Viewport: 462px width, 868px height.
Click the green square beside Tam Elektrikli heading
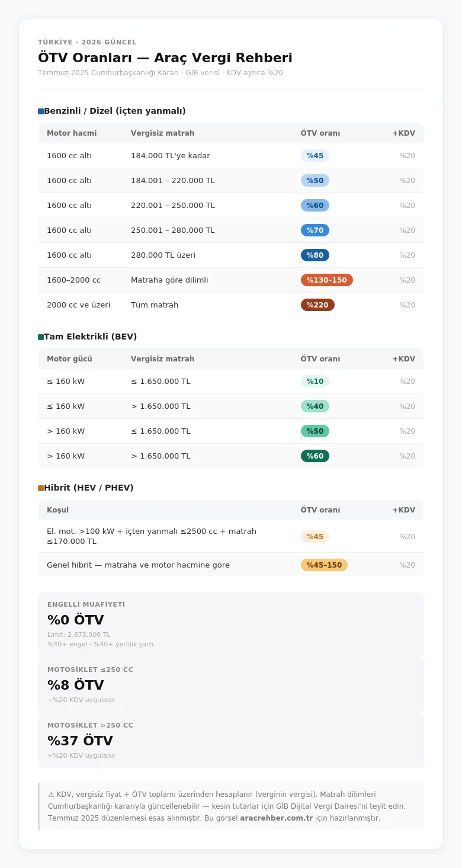(x=41, y=337)
